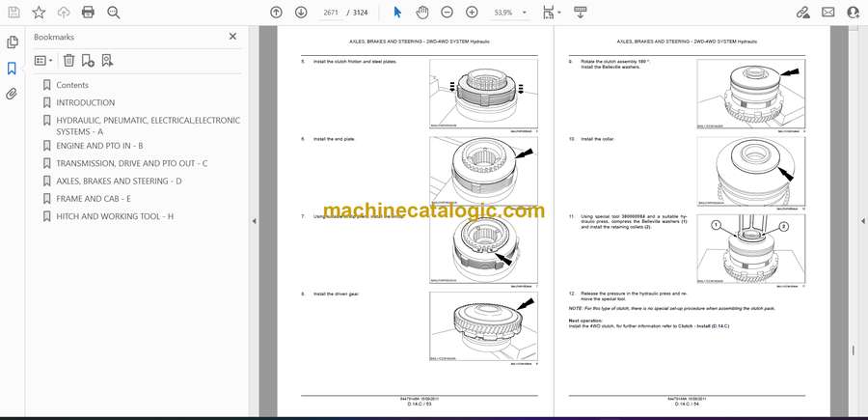
Task: Click driven gear illustration on left page
Action: coord(483,326)
